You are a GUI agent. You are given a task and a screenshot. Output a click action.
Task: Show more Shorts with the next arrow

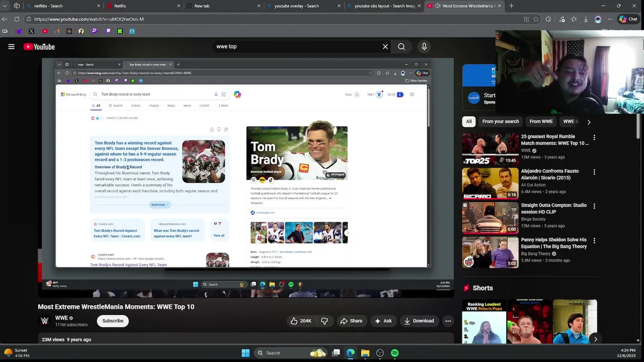[595, 339]
